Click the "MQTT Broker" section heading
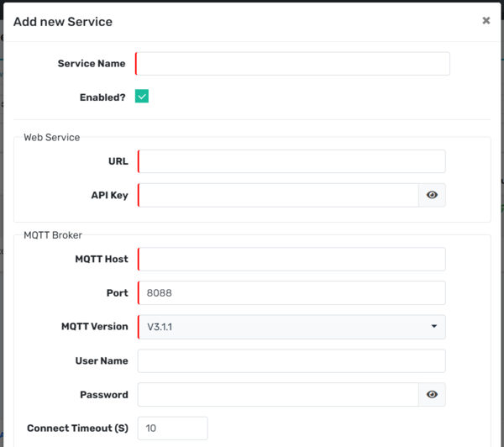Image resolution: width=504 pixels, height=447 pixels. pos(52,235)
